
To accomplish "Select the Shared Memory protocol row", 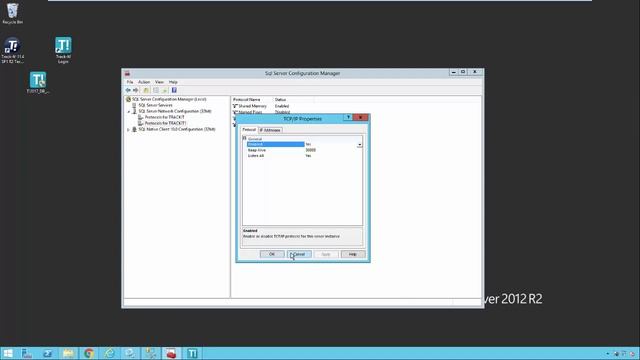I will point(261,106).
